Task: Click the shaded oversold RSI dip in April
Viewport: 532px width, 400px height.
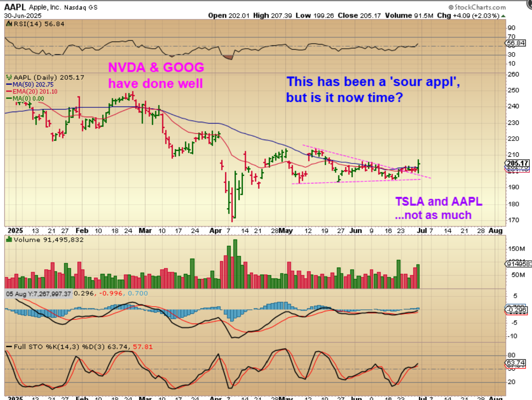Action: click(x=228, y=57)
